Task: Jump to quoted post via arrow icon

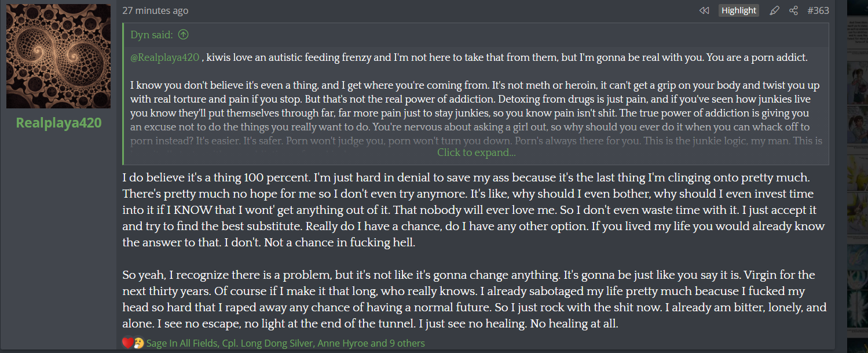Action: [x=183, y=35]
